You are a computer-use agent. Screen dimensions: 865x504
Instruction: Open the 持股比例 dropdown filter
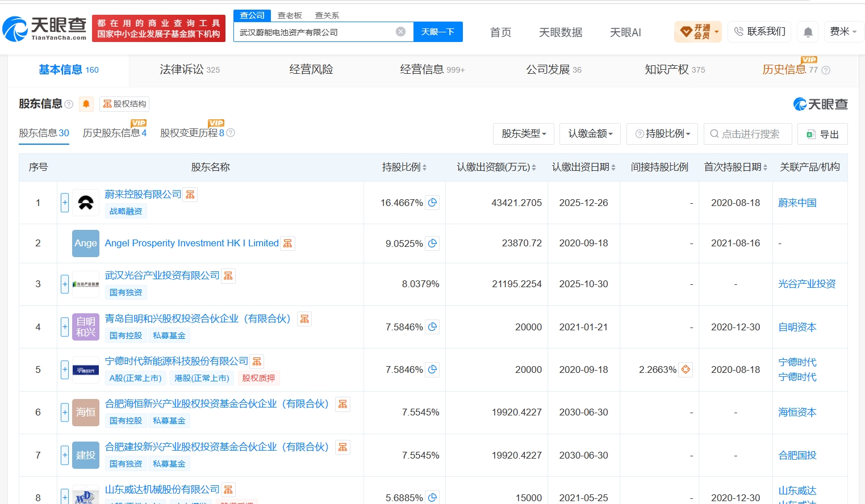click(662, 134)
